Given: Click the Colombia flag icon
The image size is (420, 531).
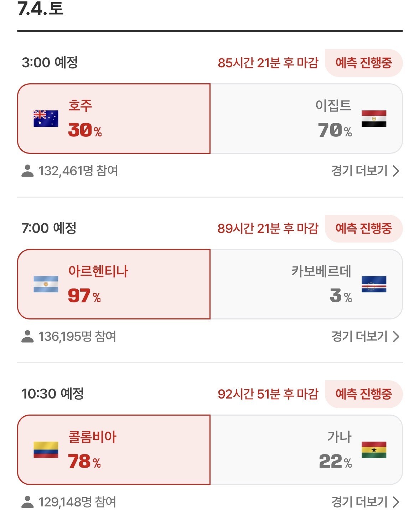Looking at the screenshot, I should click(46, 450).
